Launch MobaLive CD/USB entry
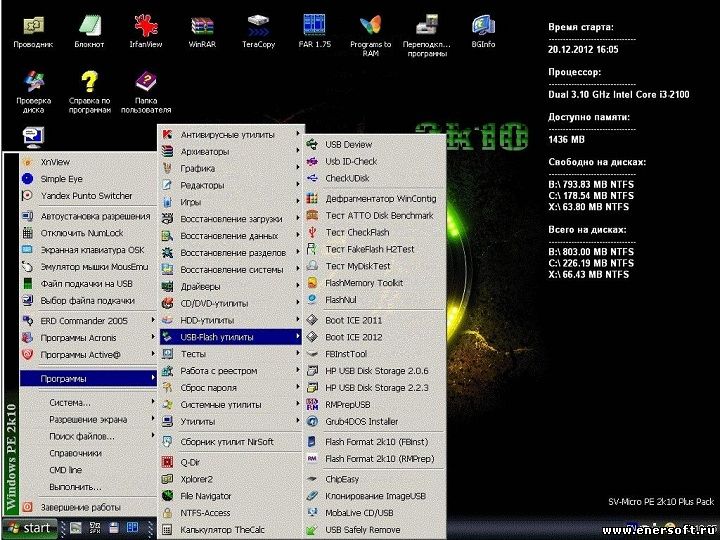Viewport: 720px width, 540px height. coord(375,513)
